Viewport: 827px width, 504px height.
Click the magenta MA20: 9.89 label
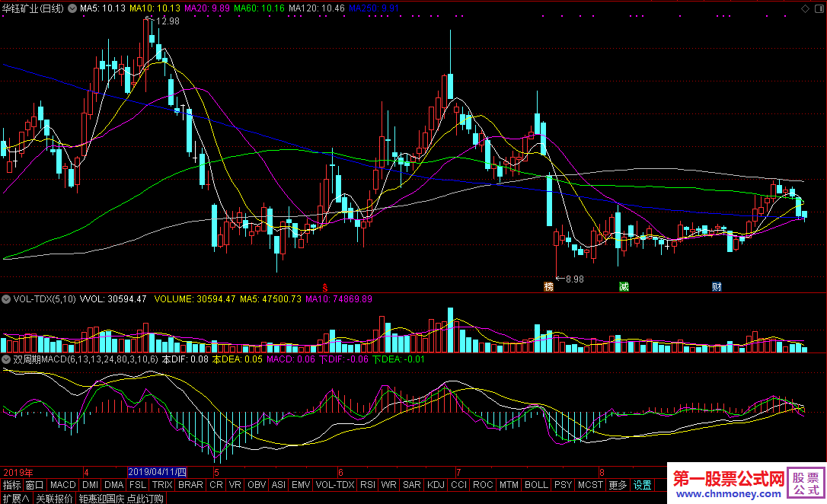tap(207, 8)
